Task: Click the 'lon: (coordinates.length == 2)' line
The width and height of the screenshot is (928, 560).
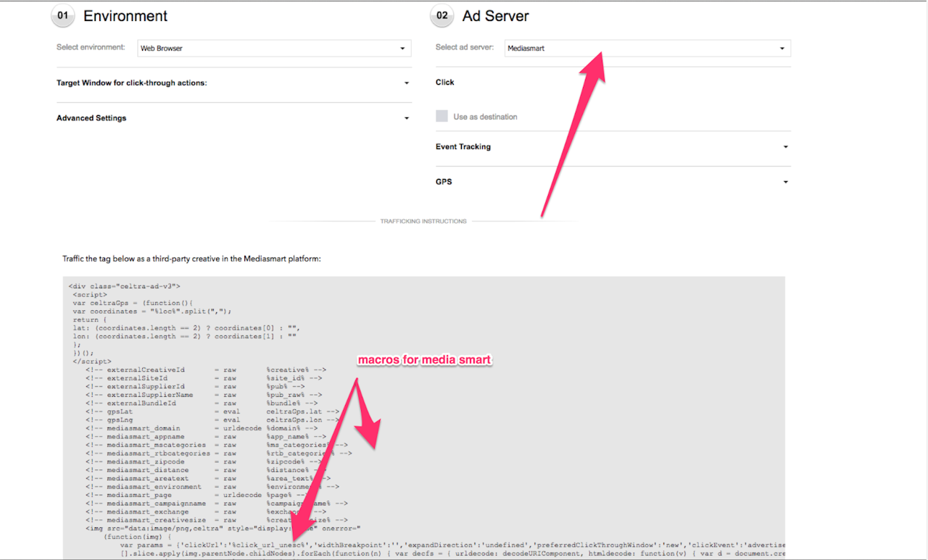Action: point(184,337)
